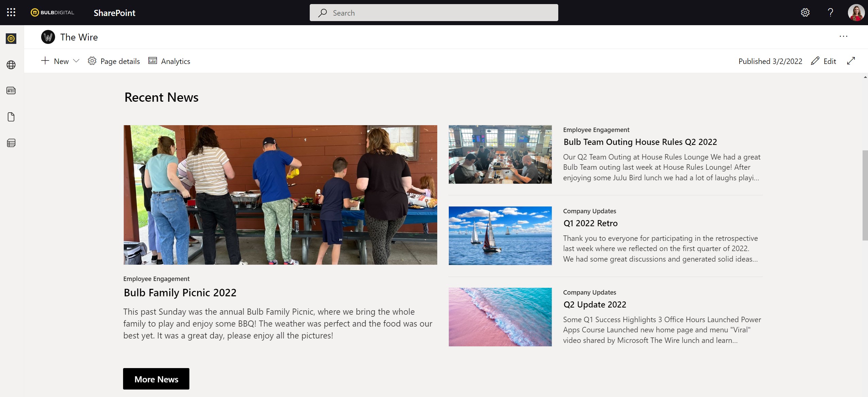The height and width of the screenshot is (397, 868).
Task: Open the news icon in sidebar
Action: pyautogui.click(x=11, y=90)
